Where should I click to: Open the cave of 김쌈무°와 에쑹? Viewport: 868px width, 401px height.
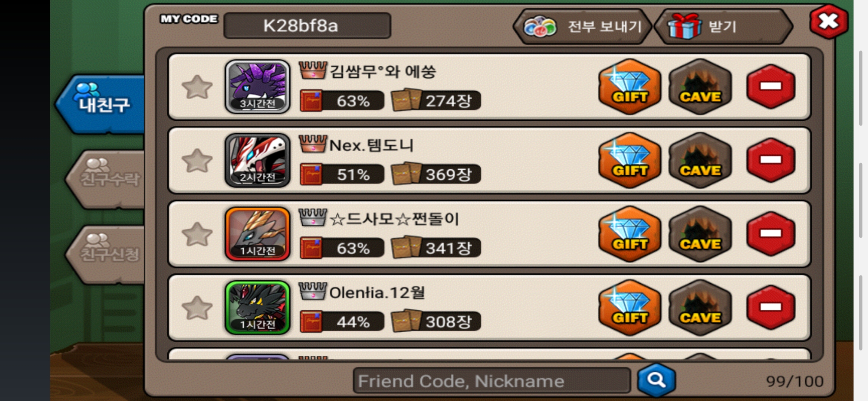click(x=700, y=86)
